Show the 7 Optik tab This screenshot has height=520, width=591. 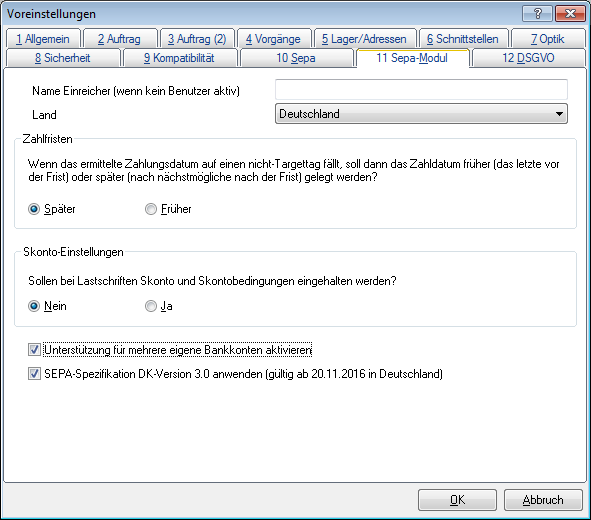pyautogui.click(x=548, y=39)
